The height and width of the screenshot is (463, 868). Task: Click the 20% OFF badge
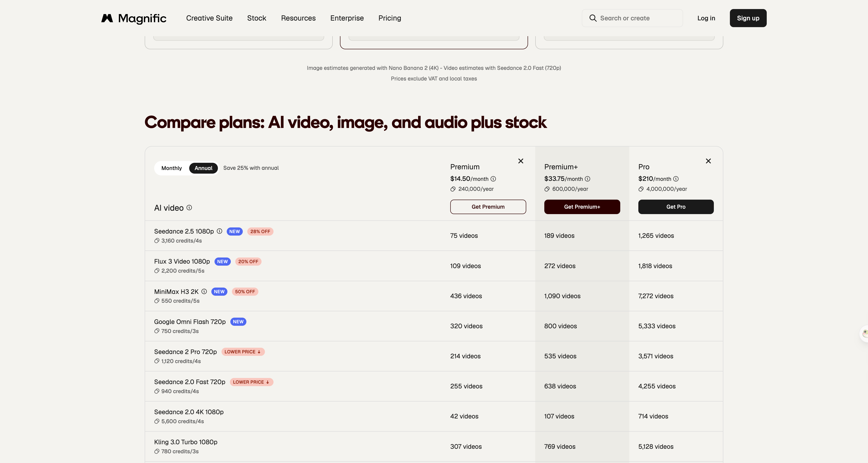[248, 262]
